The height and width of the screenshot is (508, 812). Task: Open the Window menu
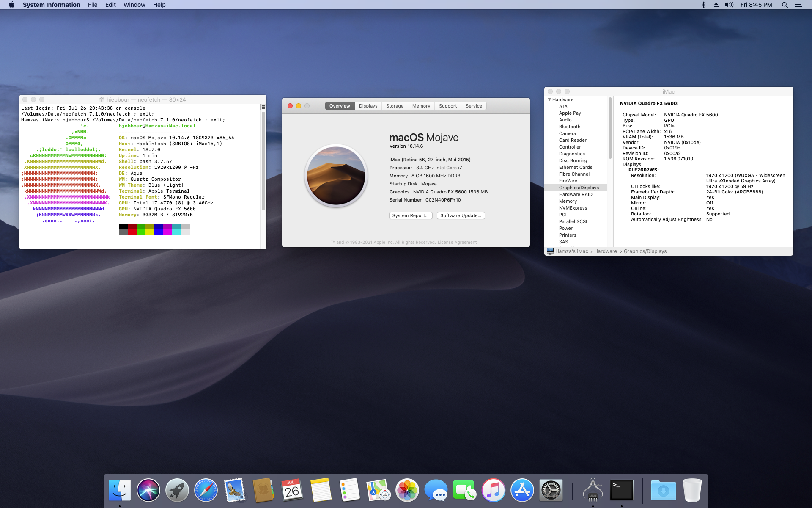click(x=134, y=5)
